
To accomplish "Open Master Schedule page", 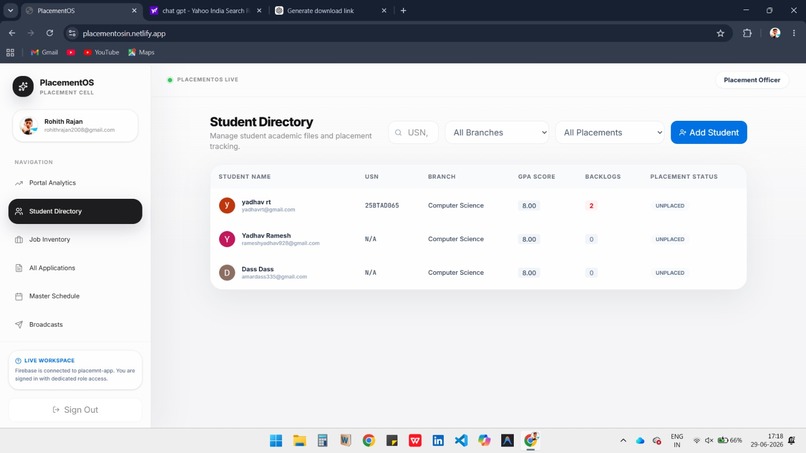I will point(75,296).
